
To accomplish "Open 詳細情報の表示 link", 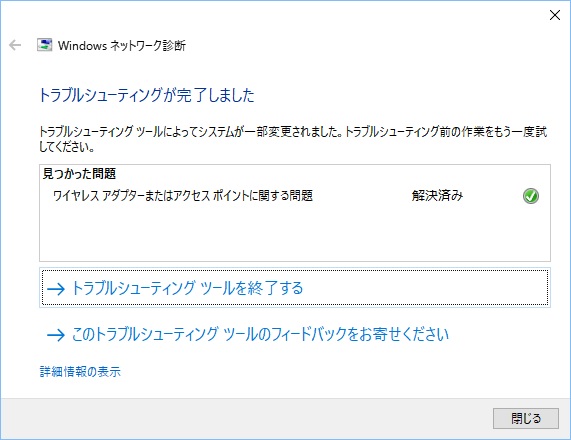I will tap(80, 372).
